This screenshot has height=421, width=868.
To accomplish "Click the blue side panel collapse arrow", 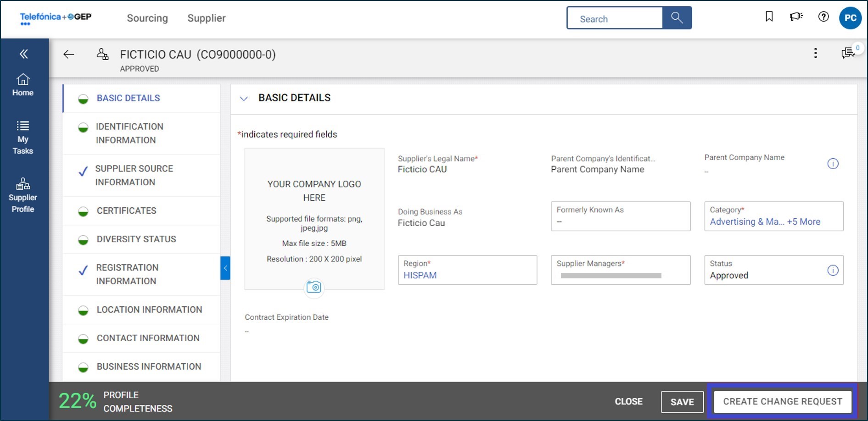I will coord(225,268).
